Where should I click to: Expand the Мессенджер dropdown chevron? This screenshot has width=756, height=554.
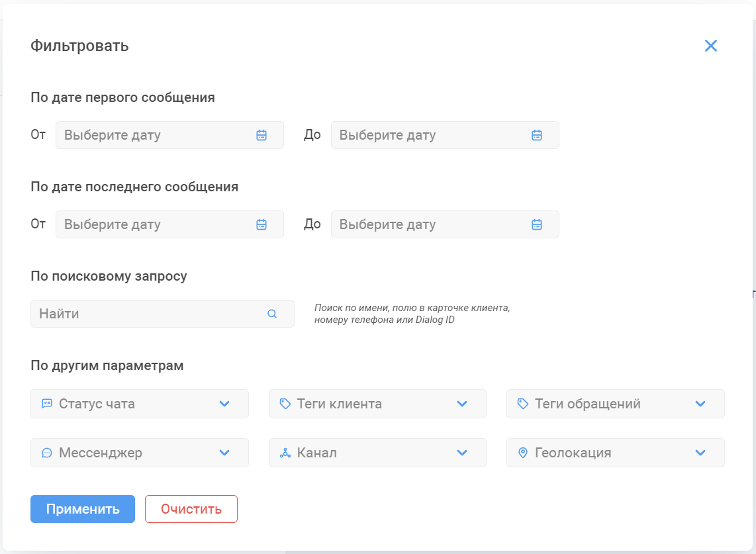[224, 452]
